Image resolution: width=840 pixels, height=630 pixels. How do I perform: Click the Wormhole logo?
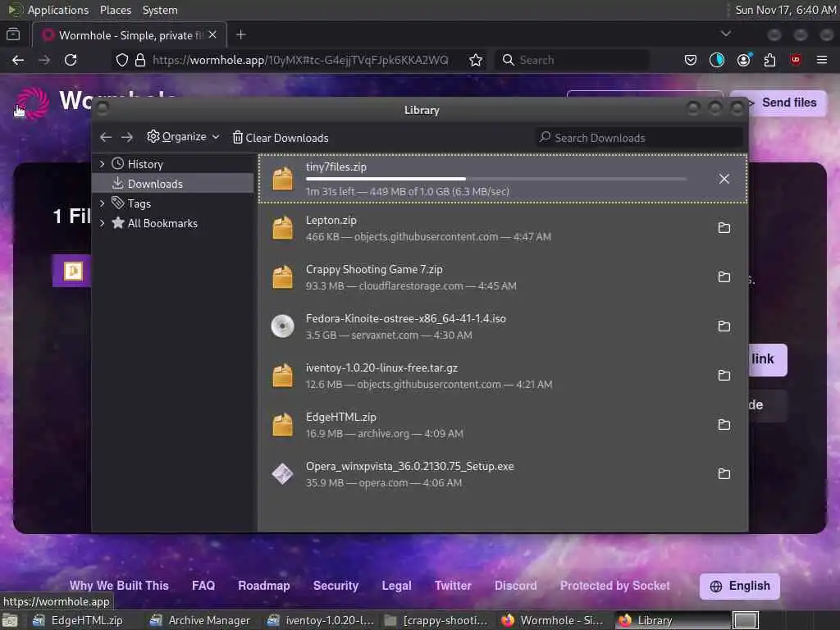[33, 103]
